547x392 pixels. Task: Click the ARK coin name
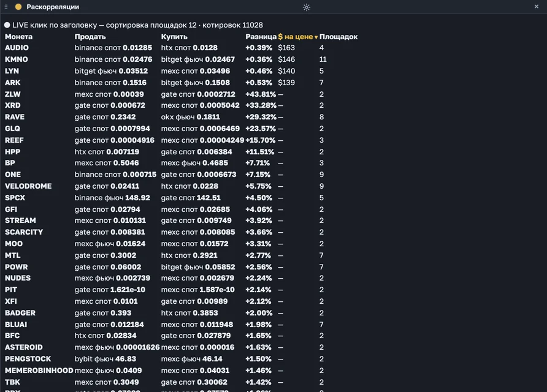coord(12,83)
